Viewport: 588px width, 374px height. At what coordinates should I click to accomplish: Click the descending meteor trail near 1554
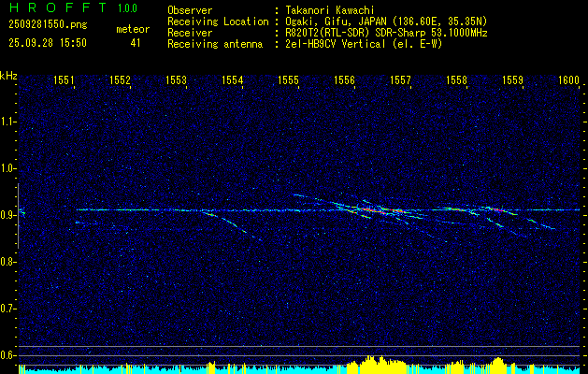[x=232, y=224]
